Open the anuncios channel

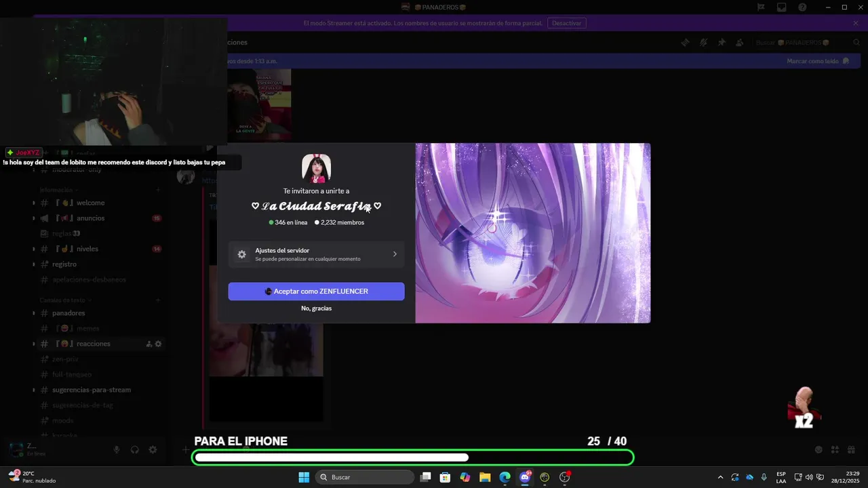(x=98, y=218)
